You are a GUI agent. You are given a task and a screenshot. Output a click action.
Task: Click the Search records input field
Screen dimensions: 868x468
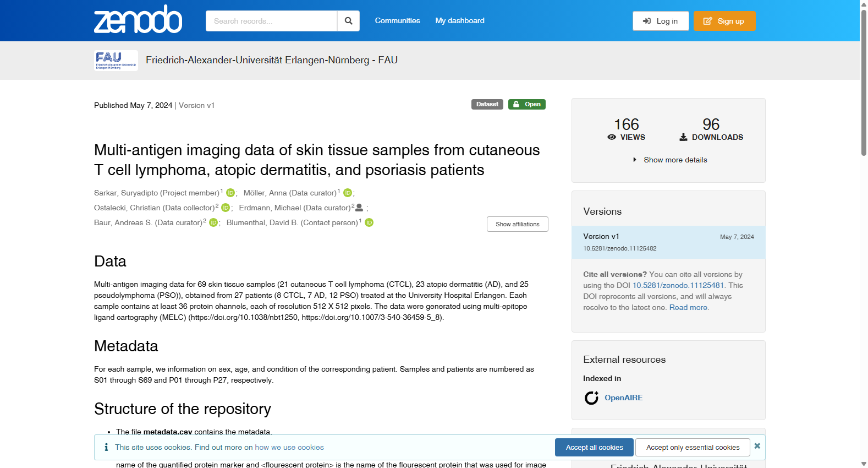(271, 21)
